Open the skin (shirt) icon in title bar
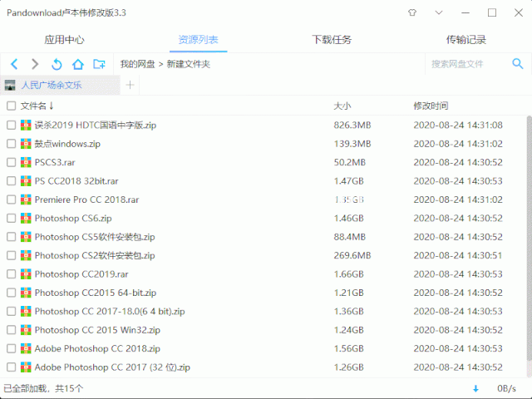The image size is (532, 399). (x=413, y=13)
